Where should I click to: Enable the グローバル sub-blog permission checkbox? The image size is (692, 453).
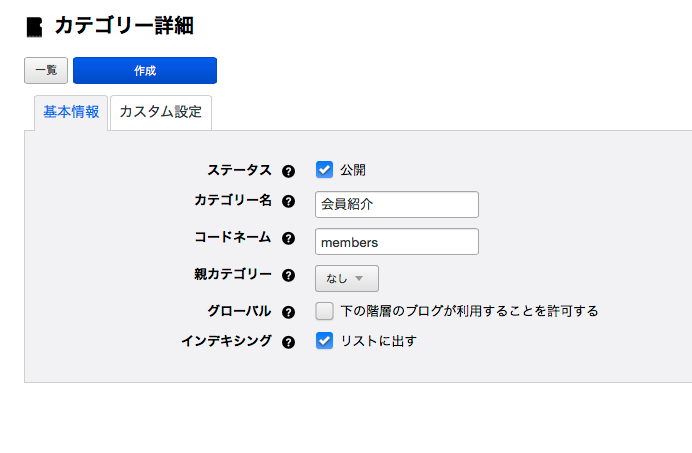click(324, 311)
